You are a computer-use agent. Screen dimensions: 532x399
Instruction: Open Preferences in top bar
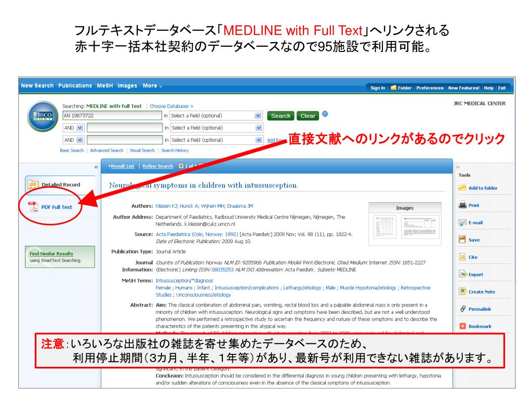click(430, 88)
